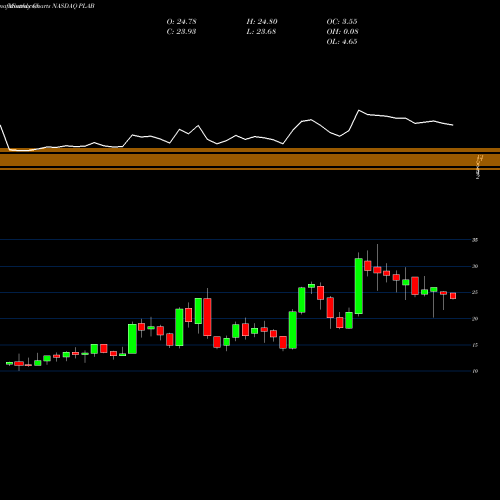Click the 25 price axis label
Screen dimensions: 500x500
tap(475, 292)
